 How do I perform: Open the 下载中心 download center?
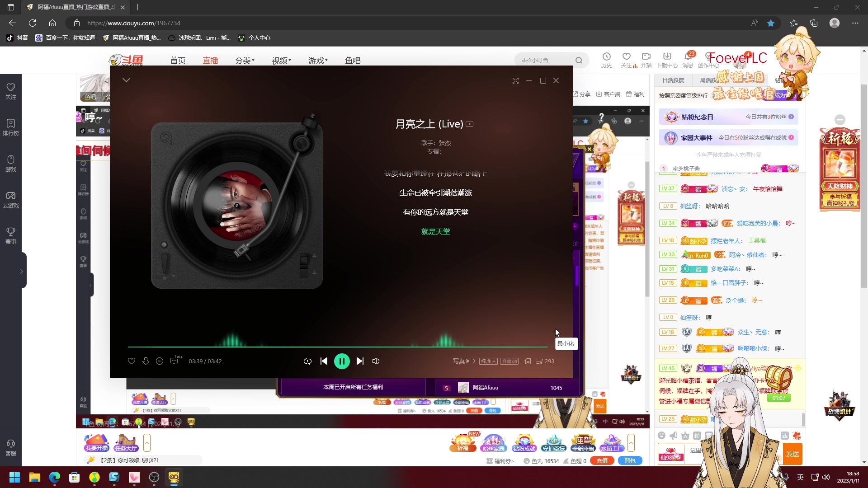tap(667, 60)
